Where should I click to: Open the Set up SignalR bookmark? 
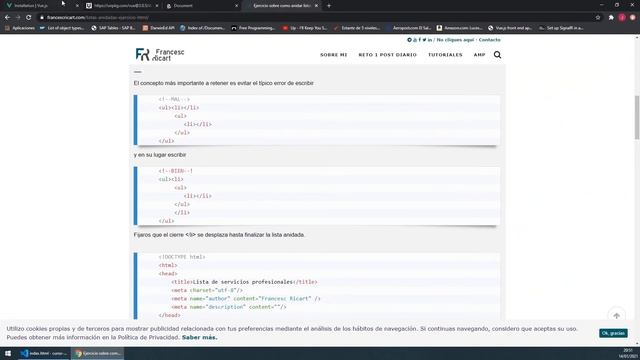click(x=561, y=28)
